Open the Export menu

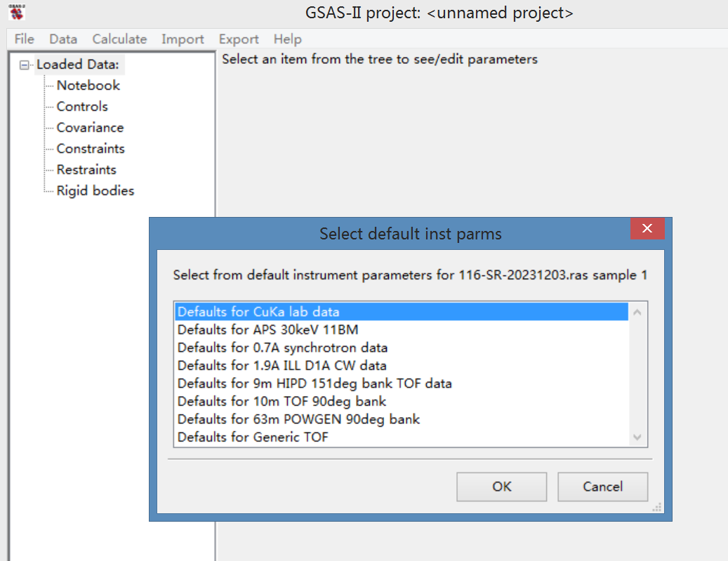239,39
